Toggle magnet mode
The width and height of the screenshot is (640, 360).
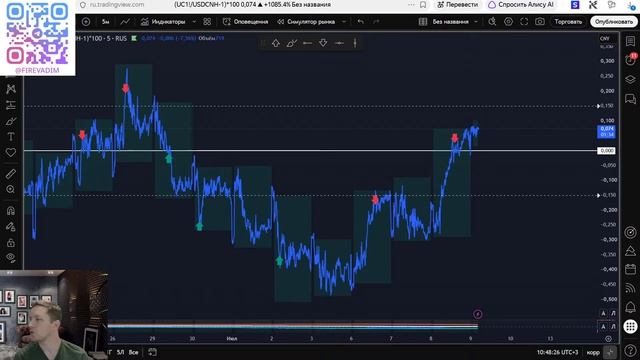pyautogui.click(x=11, y=211)
